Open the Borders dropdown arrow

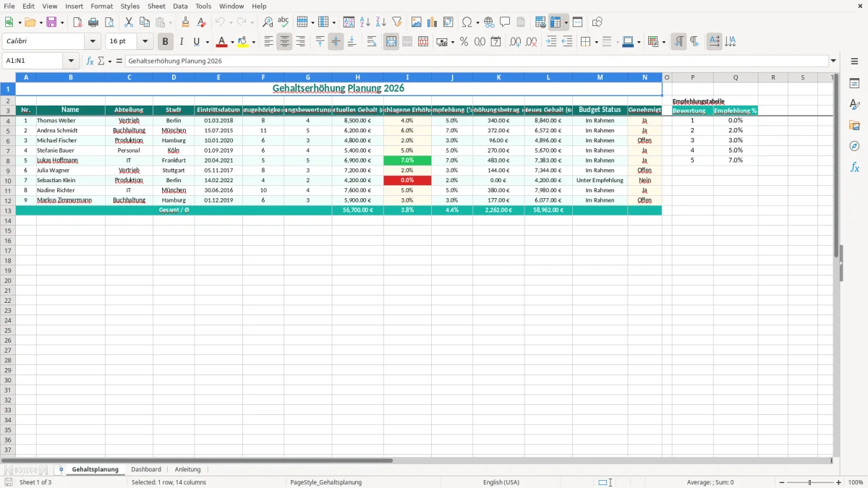point(596,42)
